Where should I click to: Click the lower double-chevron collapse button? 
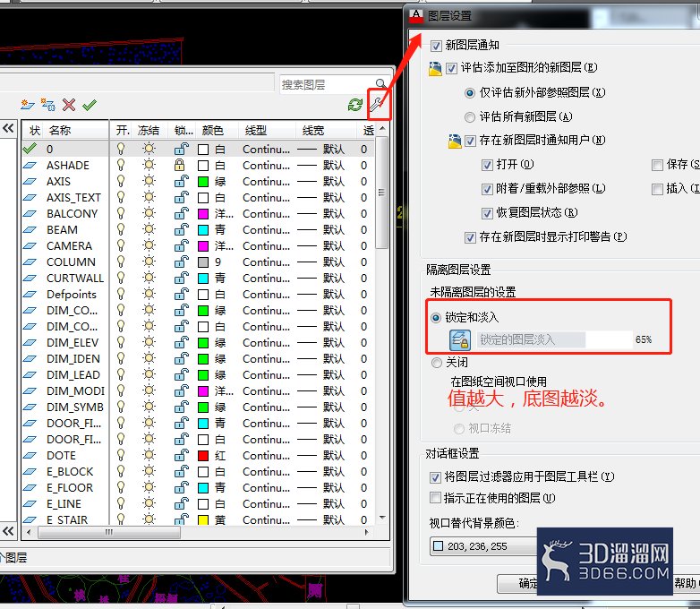(x=8, y=531)
